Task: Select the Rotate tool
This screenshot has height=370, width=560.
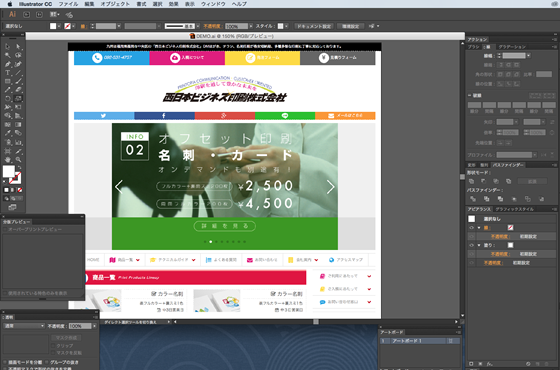Action: tap(7, 99)
